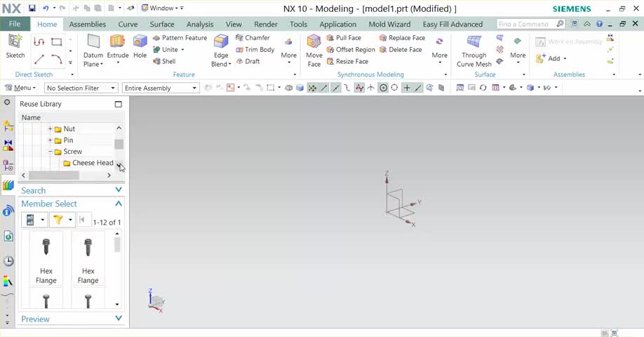Choose the Chamfer command
The width and height of the screenshot is (644, 337).
pyautogui.click(x=253, y=38)
